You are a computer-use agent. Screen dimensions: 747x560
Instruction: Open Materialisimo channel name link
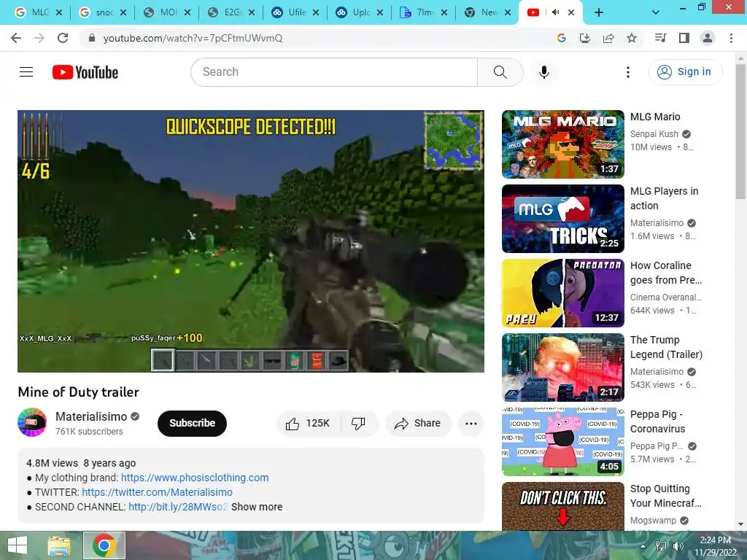[91, 416]
